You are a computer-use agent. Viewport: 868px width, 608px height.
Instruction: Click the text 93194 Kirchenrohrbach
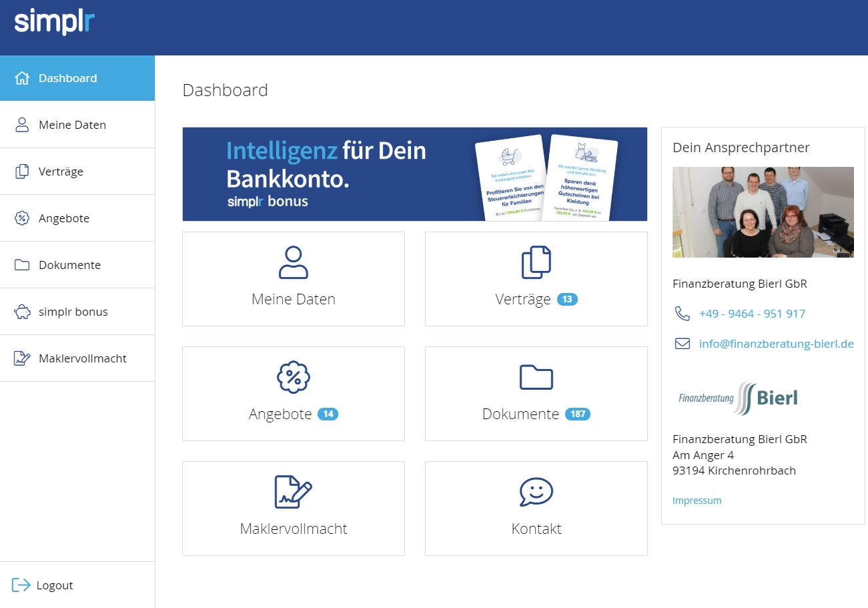(734, 471)
